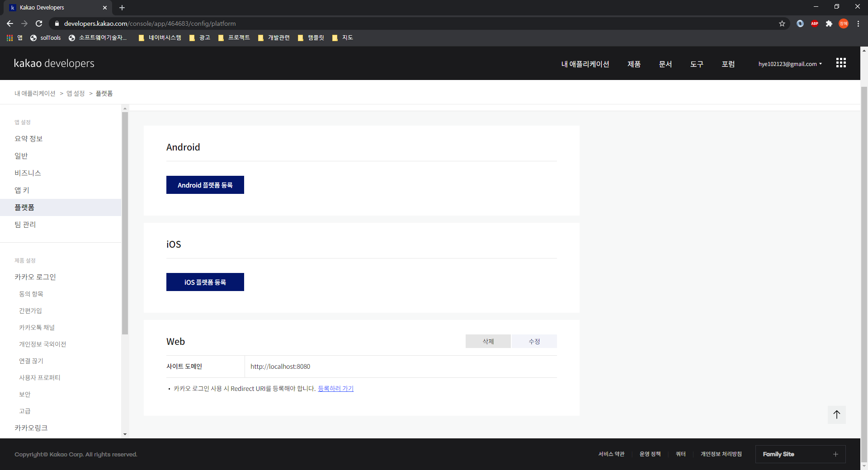Open the 지도 bookmark folder
Screen dimensions: 868x470
(342, 38)
